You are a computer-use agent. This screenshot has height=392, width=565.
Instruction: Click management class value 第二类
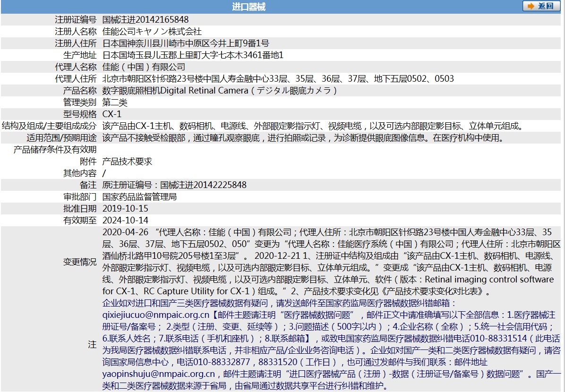click(115, 102)
